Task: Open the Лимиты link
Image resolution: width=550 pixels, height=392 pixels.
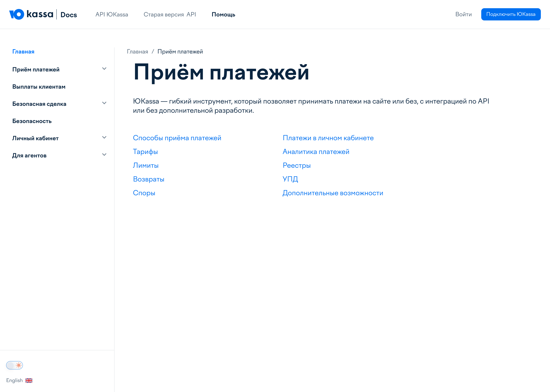Action: pos(146,165)
